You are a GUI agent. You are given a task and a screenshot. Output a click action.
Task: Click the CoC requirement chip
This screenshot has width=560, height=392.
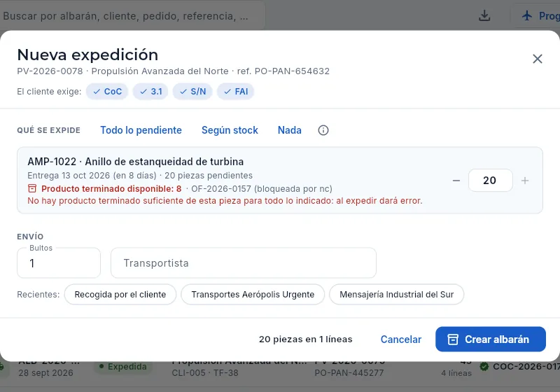tap(107, 92)
